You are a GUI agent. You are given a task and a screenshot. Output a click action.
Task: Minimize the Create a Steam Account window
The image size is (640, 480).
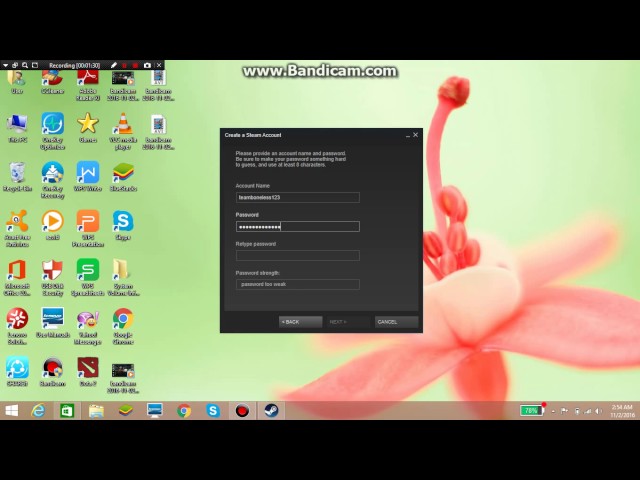pyautogui.click(x=407, y=135)
